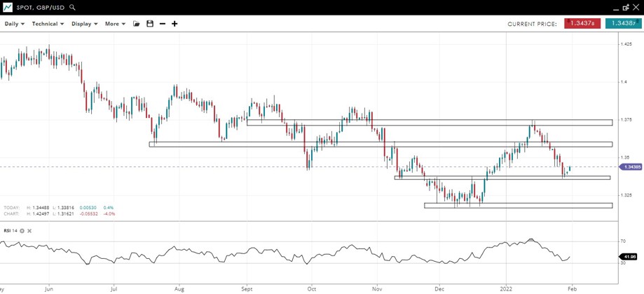Open the More menu
The width and height of the screenshot is (644, 294).
click(x=115, y=24)
